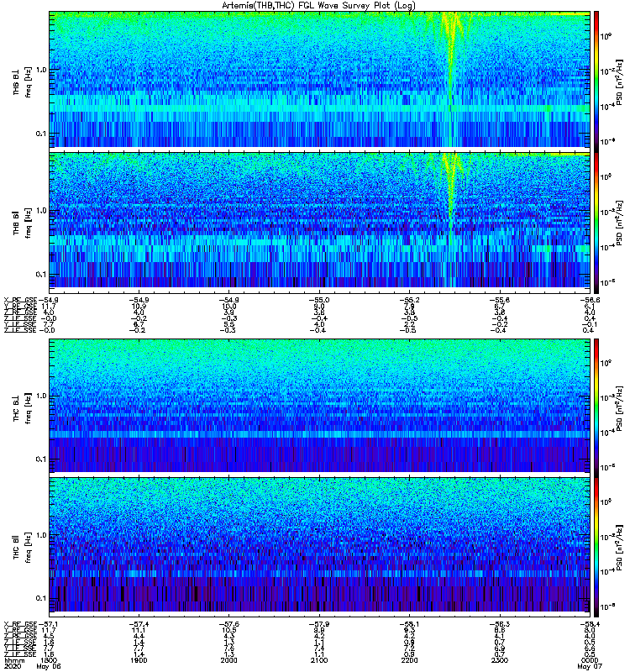Click the '1900' time tick label
Screen dimensions: 630x672
click(139, 660)
